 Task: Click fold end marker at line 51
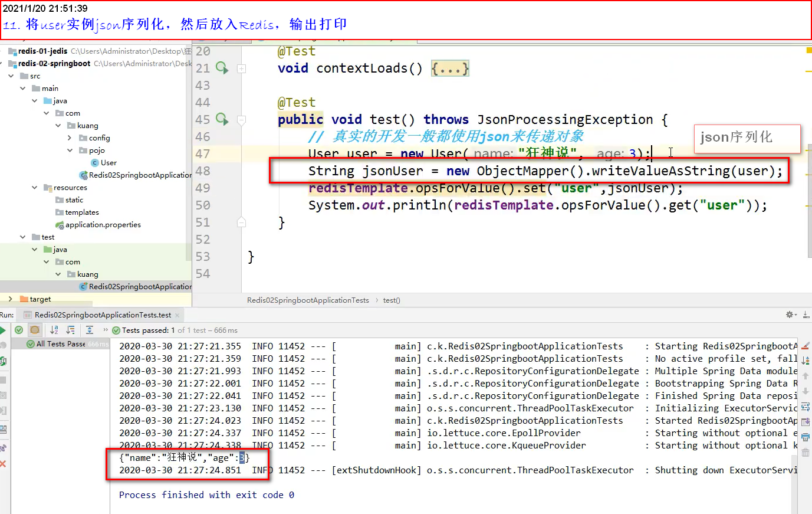click(x=241, y=222)
